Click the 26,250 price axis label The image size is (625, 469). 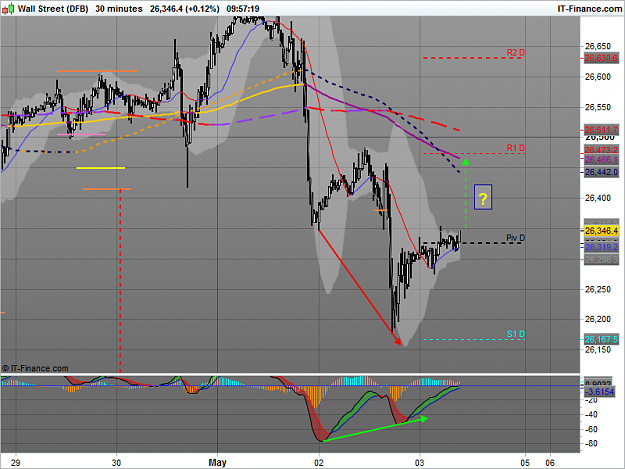tap(597, 289)
